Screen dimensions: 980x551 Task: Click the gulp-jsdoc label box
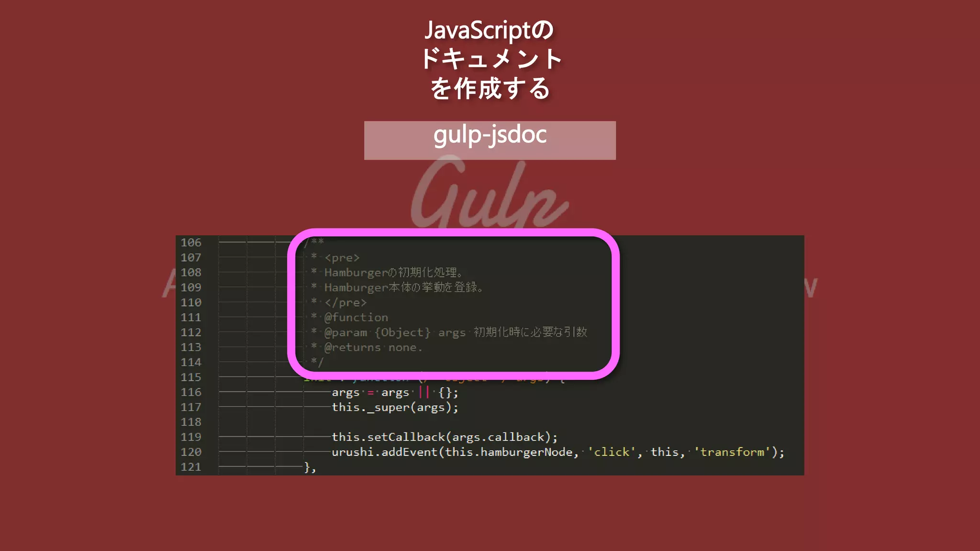coord(490,140)
